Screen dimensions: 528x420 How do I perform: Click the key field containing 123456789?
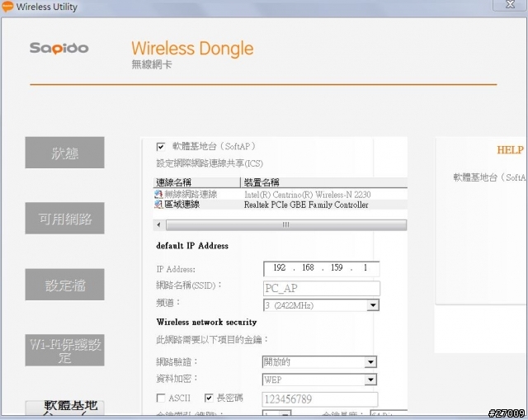[320, 399]
